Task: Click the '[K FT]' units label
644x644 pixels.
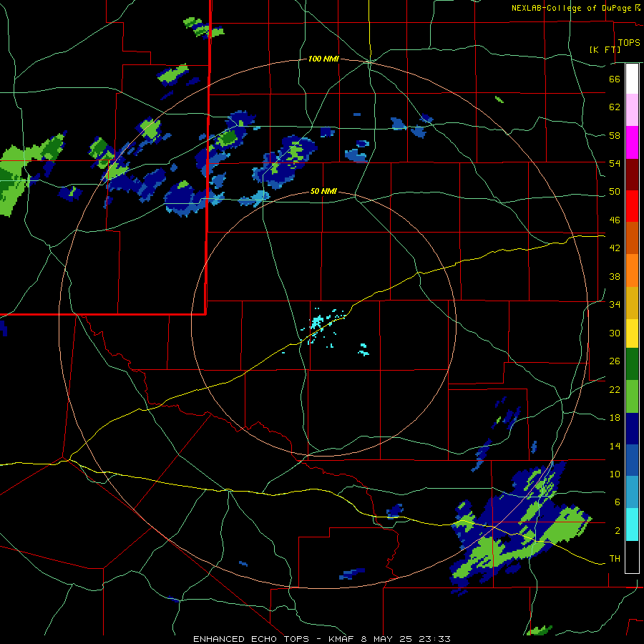Action: [605, 50]
